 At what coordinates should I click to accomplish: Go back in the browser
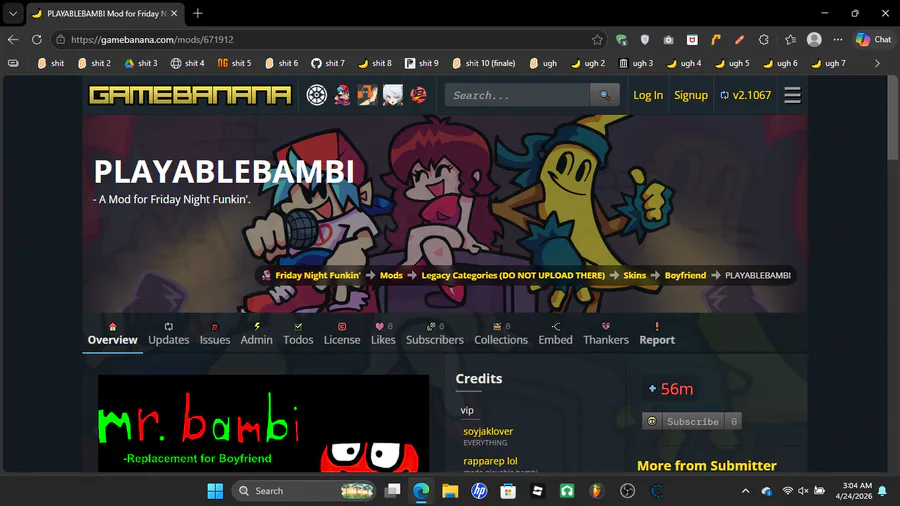click(x=13, y=40)
